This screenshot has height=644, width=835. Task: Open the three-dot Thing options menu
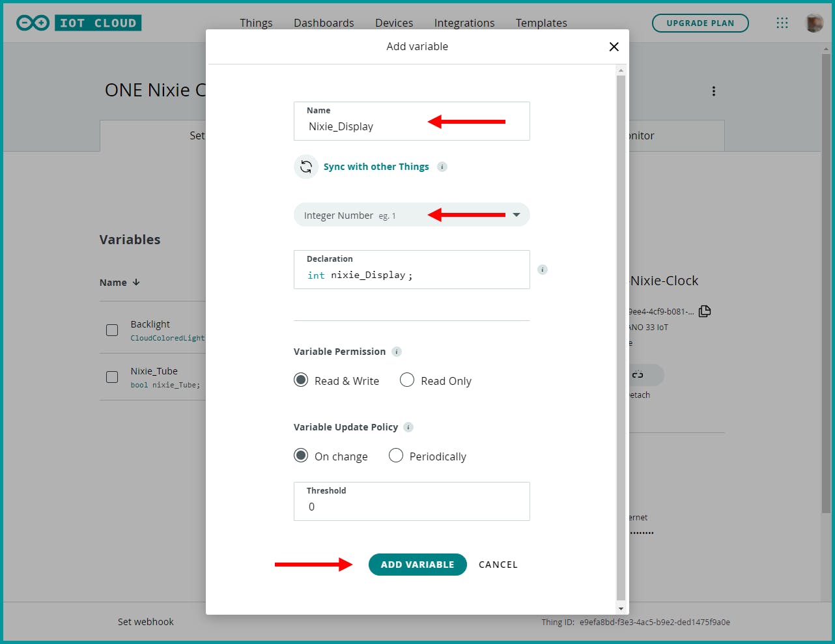click(x=714, y=91)
